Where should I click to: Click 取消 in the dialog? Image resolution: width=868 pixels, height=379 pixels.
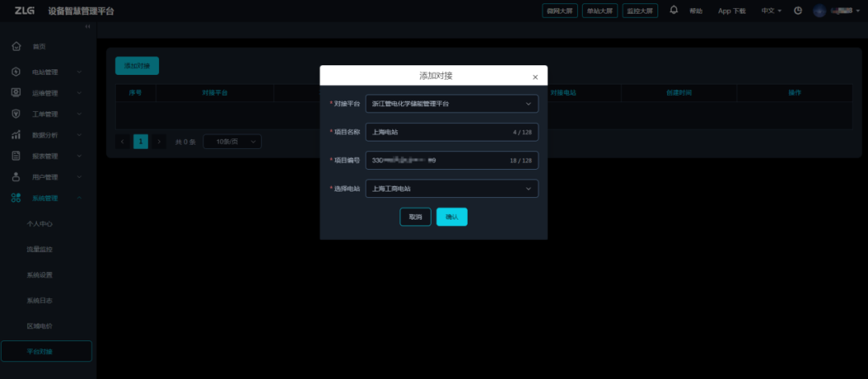tap(416, 216)
